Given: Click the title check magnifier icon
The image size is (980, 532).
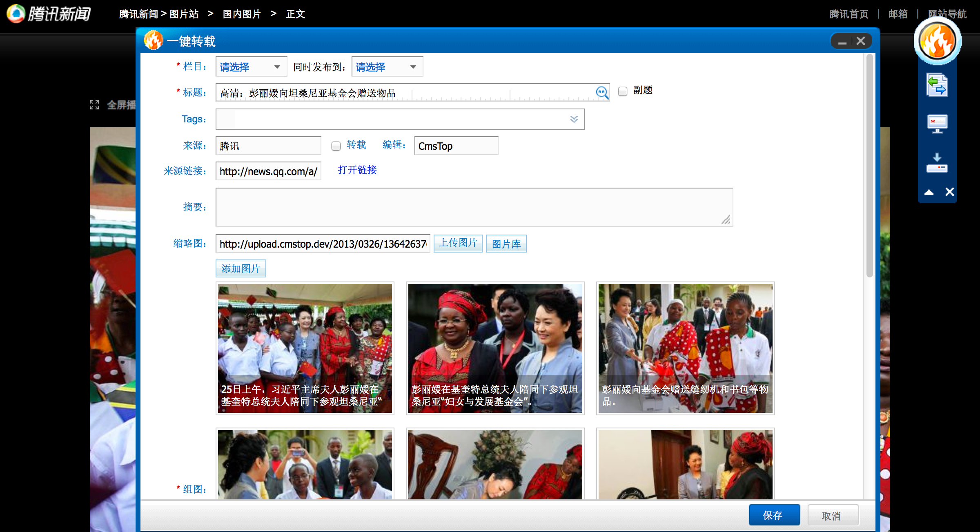Looking at the screenshot, I should pos(602,93).
